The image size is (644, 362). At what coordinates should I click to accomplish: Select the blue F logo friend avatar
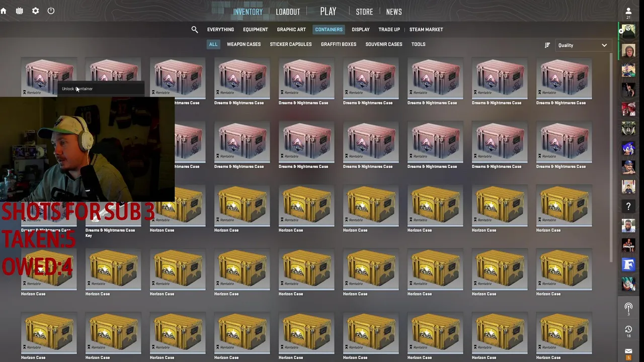click(628, 264)
